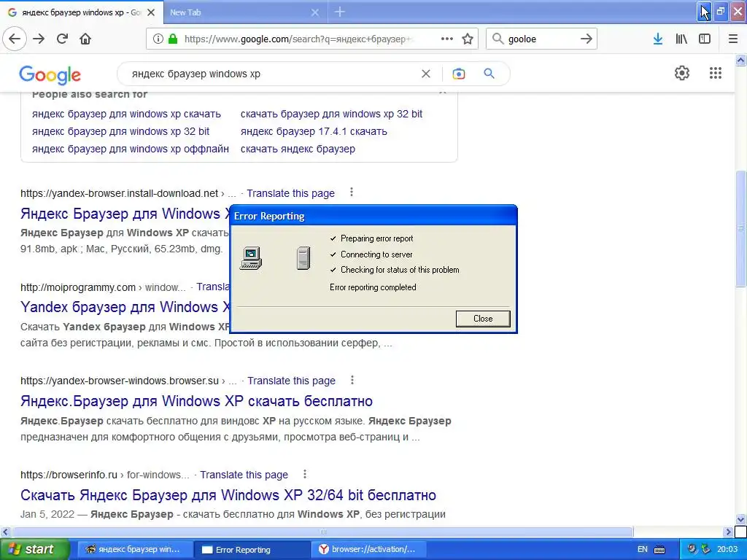This screenshot has width=747, height=560.
Task: Open suggestion яндекс браузер для windows xp оффлайн
Action: coord(130,149)
